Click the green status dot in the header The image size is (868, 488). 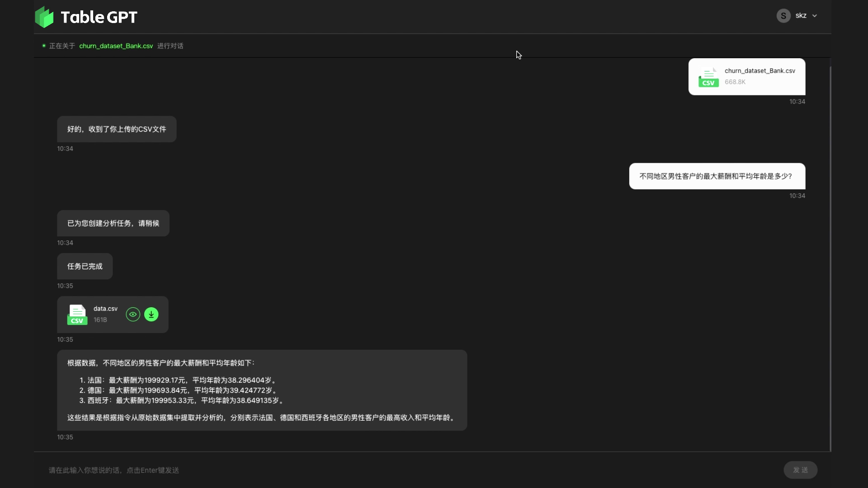tap(44, 46)
